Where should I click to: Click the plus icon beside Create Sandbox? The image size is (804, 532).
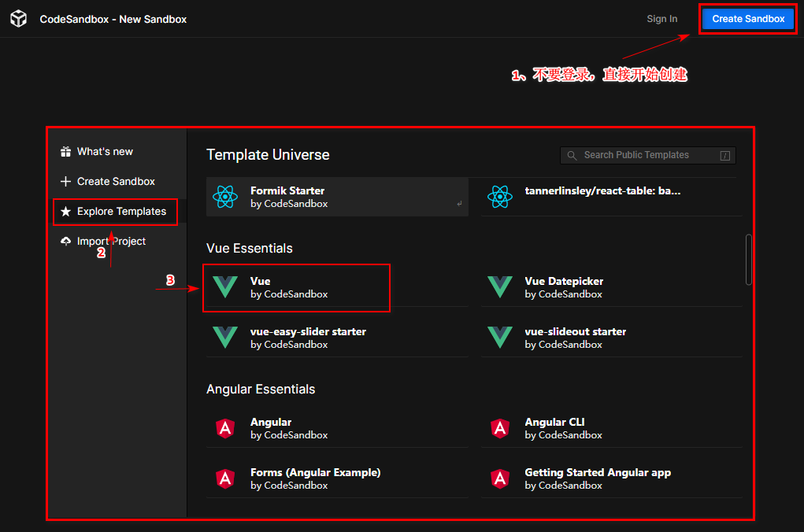(65, 182)
